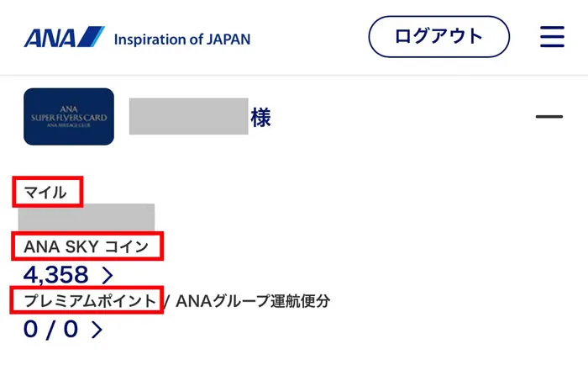Collapse the member info with minus icon
The image size is (588, 365).
pos(549,117)
